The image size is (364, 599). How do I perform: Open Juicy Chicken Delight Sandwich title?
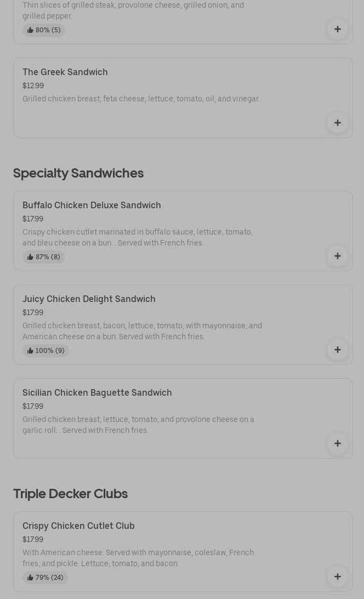click(x=89, y=299)
